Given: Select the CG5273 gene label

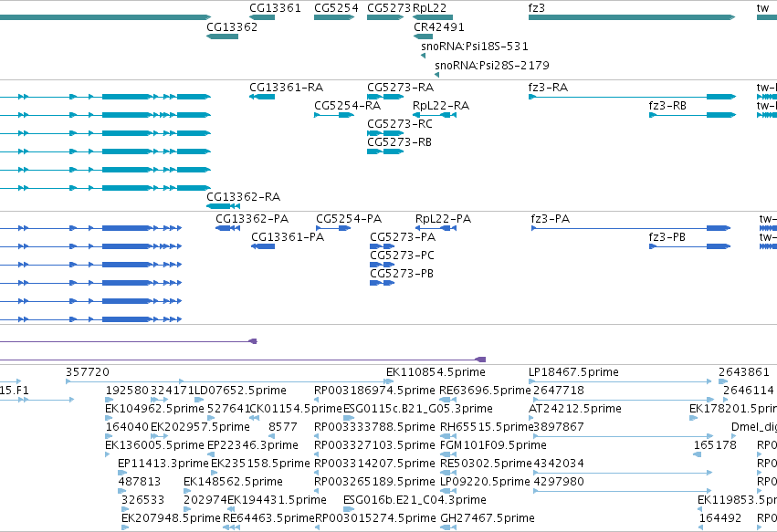Looking at the screenshot, I should (x=389, y=8).
